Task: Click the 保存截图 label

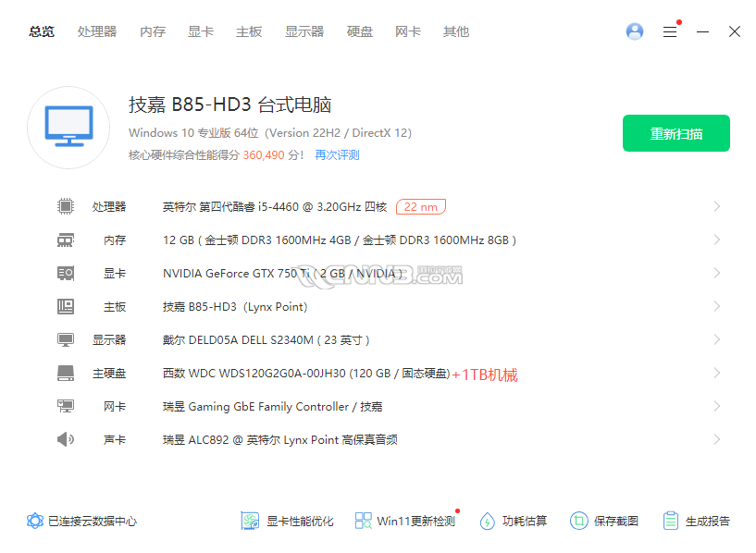Action: tap(616, 522)
